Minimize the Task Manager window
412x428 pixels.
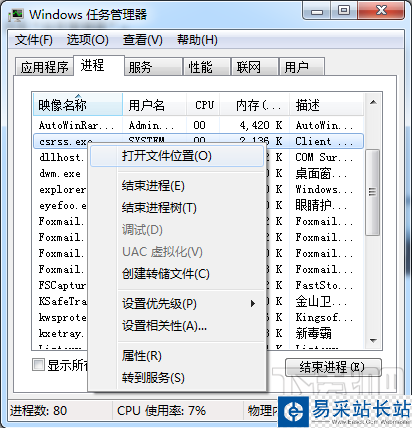point(317,11)
